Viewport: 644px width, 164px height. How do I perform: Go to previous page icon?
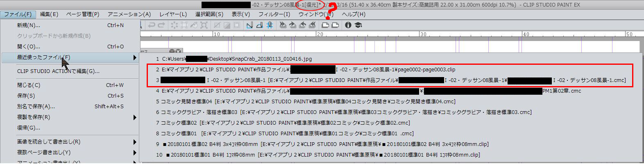pyautogui.click(x=293, y=25)
